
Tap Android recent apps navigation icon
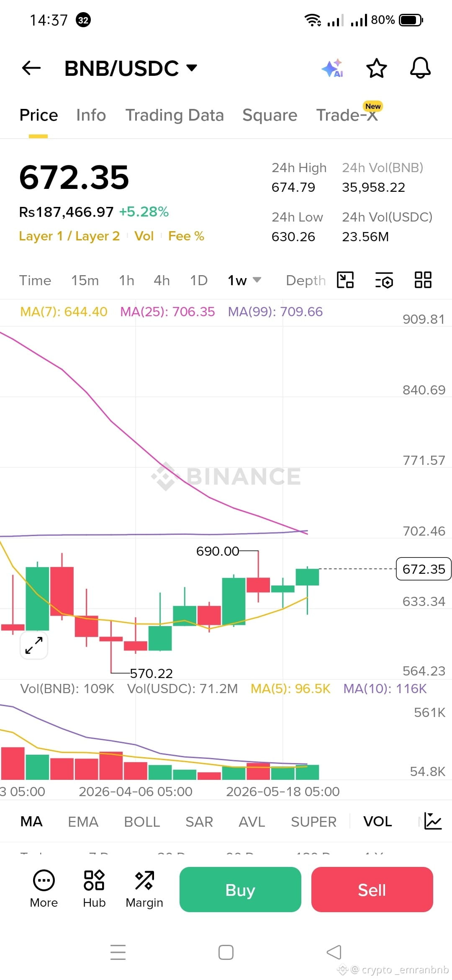tap(118, 952)
